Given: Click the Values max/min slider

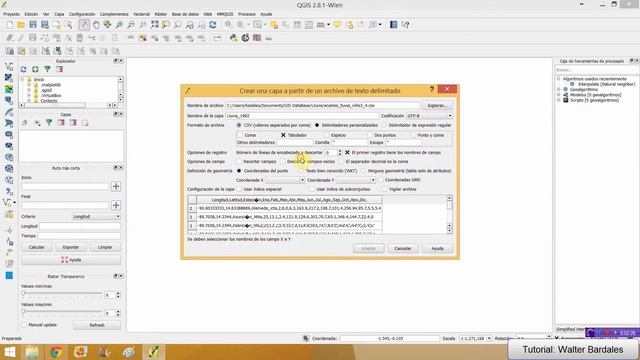Looking at the screenshot, I should (x=62, y=311).
